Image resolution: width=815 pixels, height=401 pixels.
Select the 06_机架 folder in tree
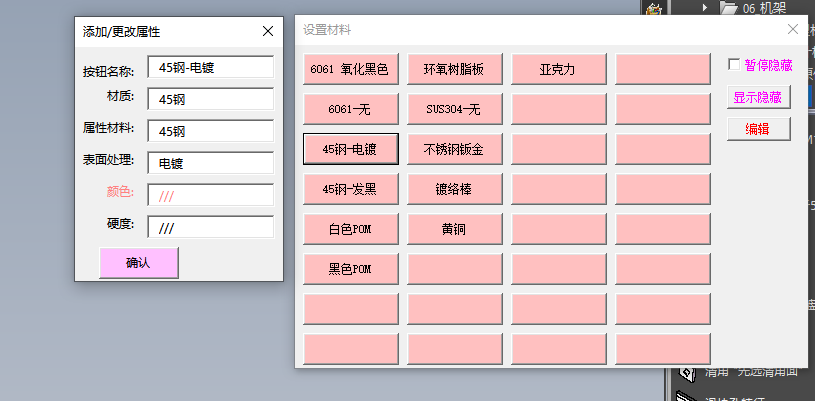(x=764, y=7)
